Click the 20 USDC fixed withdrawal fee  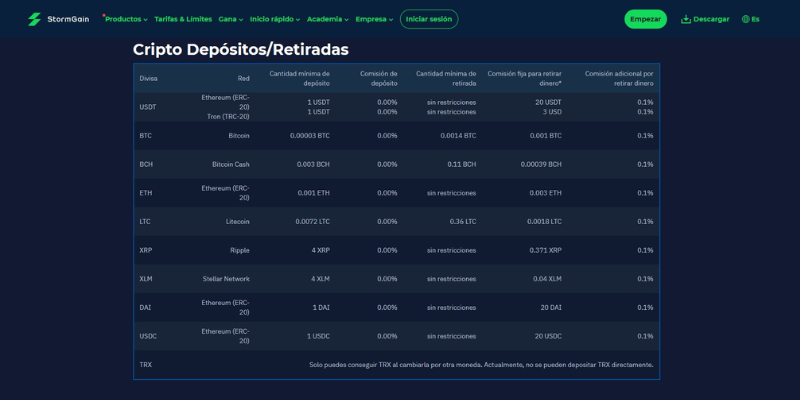[548, 336]
